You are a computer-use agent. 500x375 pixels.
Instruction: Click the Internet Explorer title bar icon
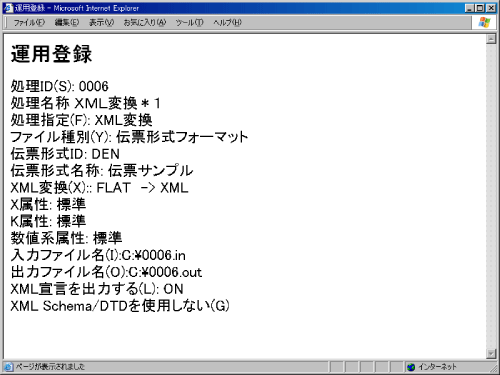pyautogui.click(x=8, y=8)
